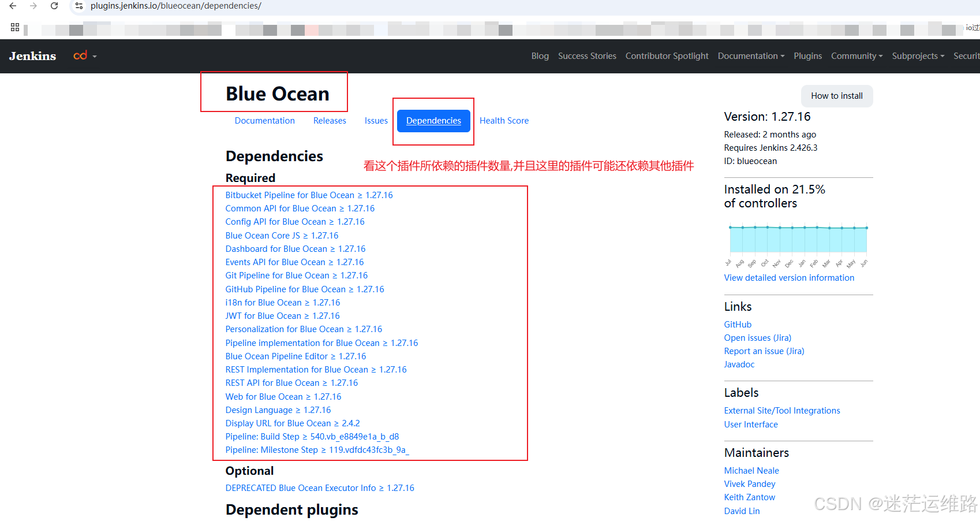Click the installation trend chart
The height and width of the screenshot is (521, 980).
[798, 245]
